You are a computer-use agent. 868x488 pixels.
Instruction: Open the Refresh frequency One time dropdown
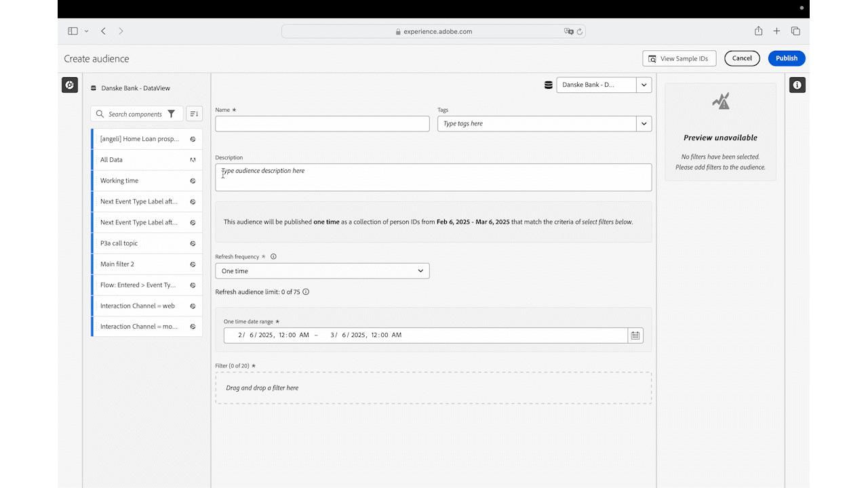tap(322, 271)
